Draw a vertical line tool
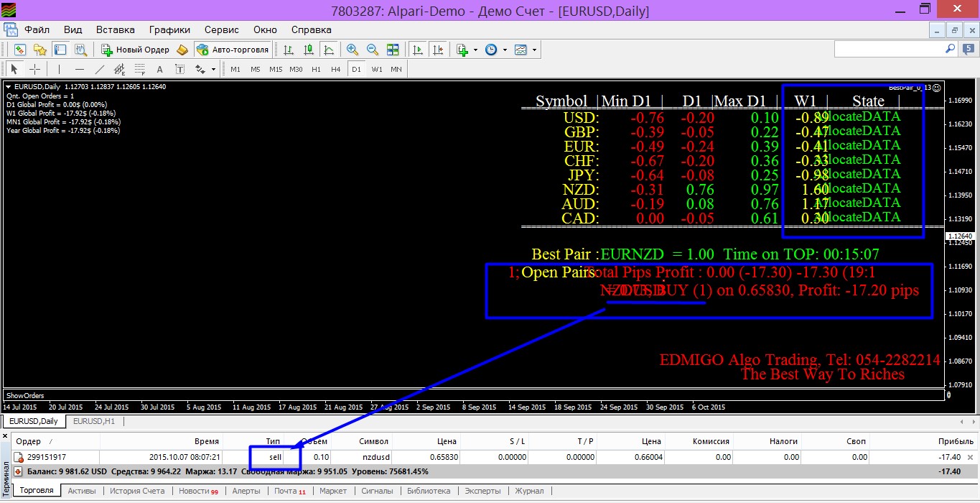Viewport: 980px width, 503px height. coord(59,69)
